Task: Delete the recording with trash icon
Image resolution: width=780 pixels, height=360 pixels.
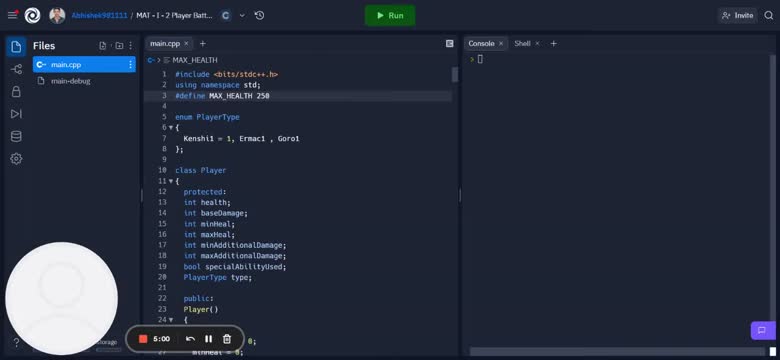Action: 227,339
